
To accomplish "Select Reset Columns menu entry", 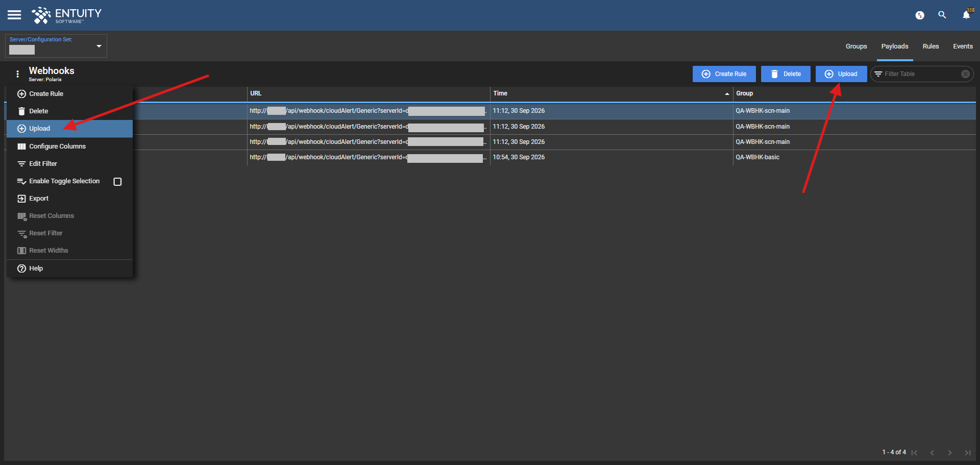I will [69, 216].
